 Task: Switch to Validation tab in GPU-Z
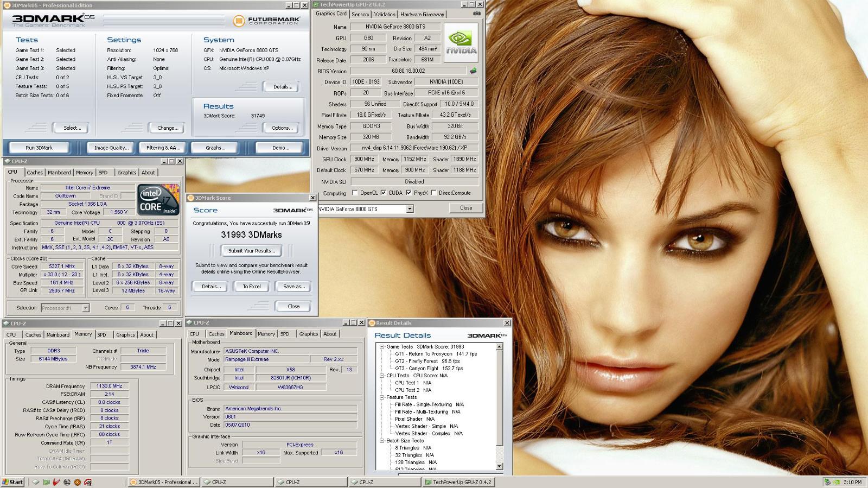click(x=385, y=15)
